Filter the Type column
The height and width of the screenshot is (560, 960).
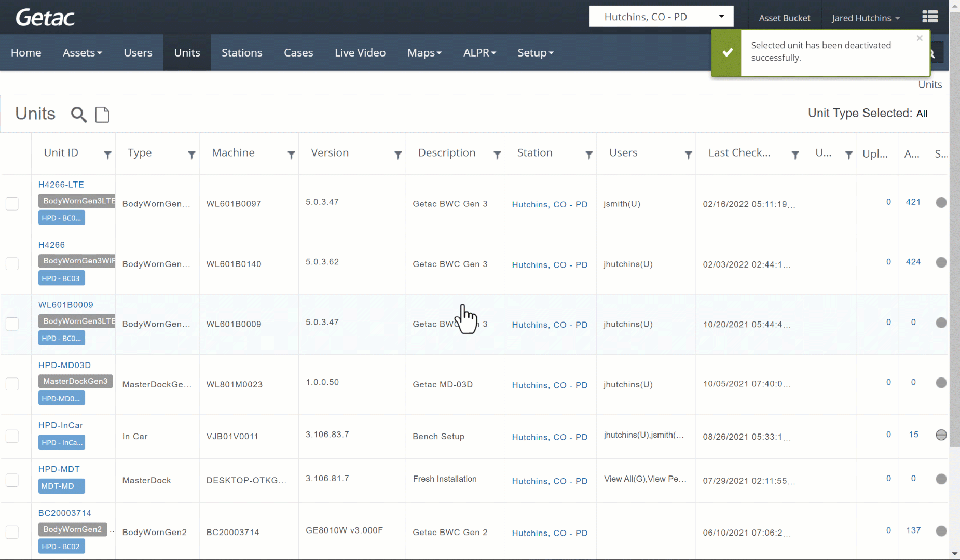tap(191, 155)
